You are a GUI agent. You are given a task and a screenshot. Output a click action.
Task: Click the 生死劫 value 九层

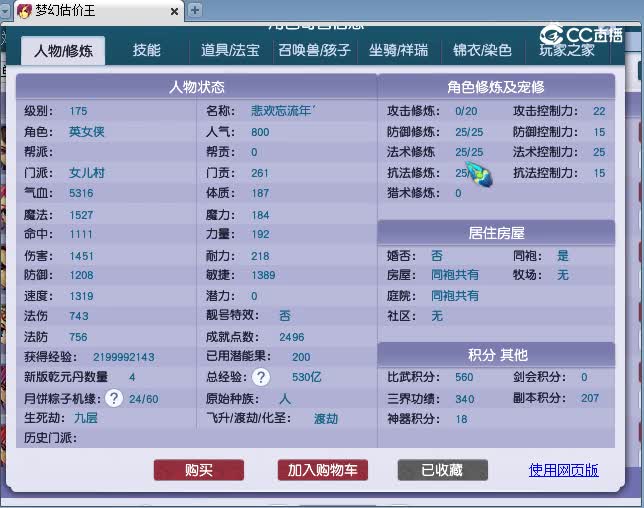[x=86, y=418]
